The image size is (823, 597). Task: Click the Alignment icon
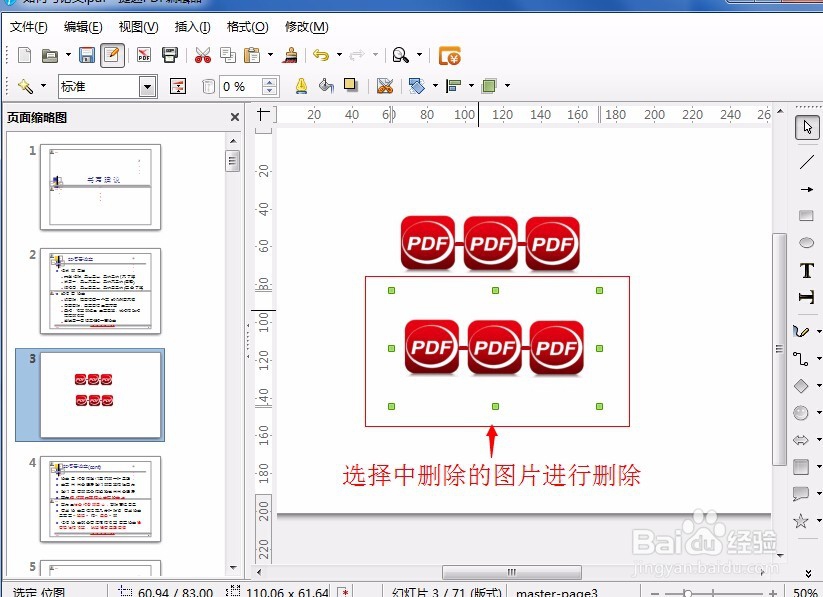[x=453, y=86]
